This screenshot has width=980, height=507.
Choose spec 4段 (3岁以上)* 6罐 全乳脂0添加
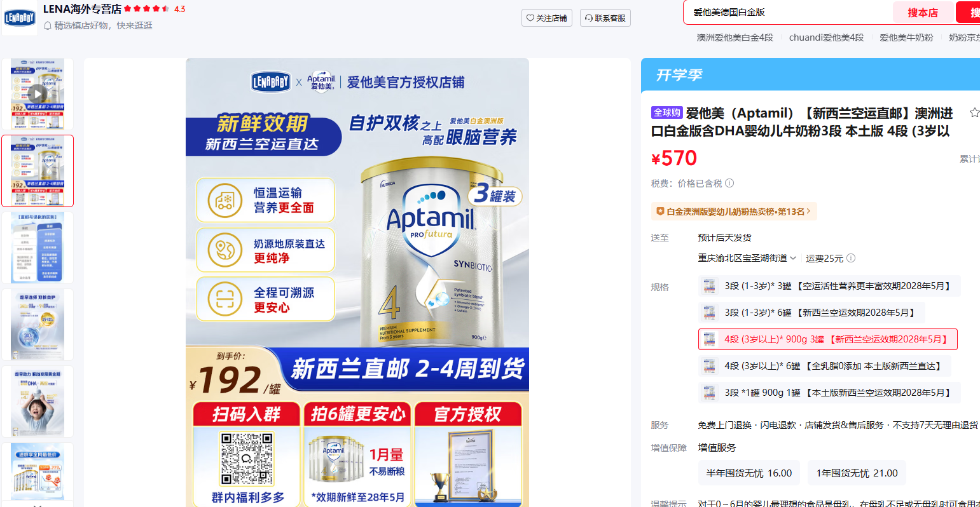(x=825, y=366)
